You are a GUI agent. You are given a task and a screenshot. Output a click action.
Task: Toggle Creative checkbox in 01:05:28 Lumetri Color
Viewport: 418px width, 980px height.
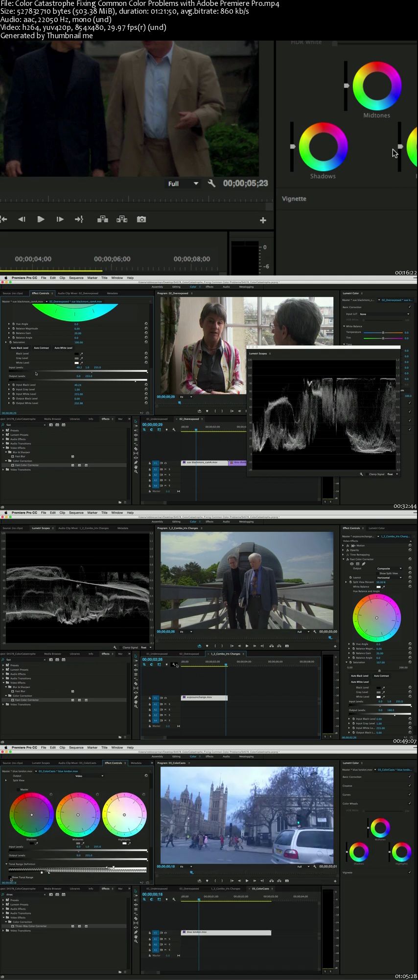410,785
